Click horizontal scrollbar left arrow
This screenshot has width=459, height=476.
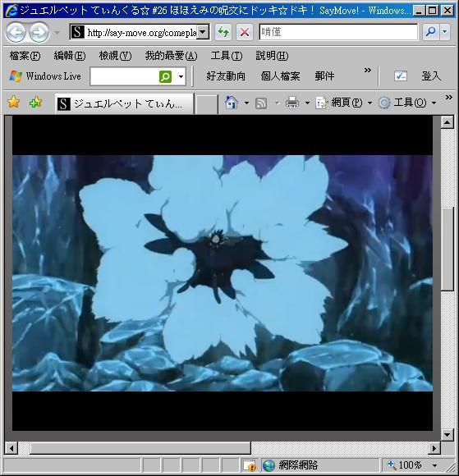11,448
